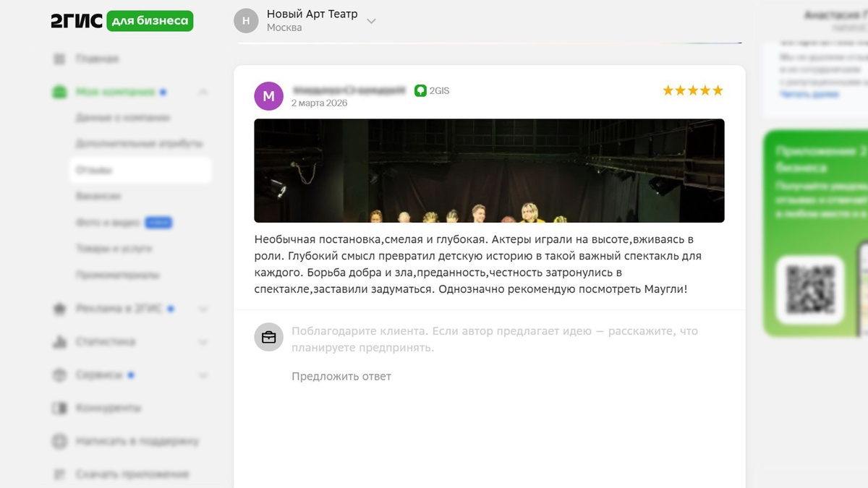This screenshot has width=868, height=488.
Task: Click the «Сервисы» icon
Action: pos(60,375)
